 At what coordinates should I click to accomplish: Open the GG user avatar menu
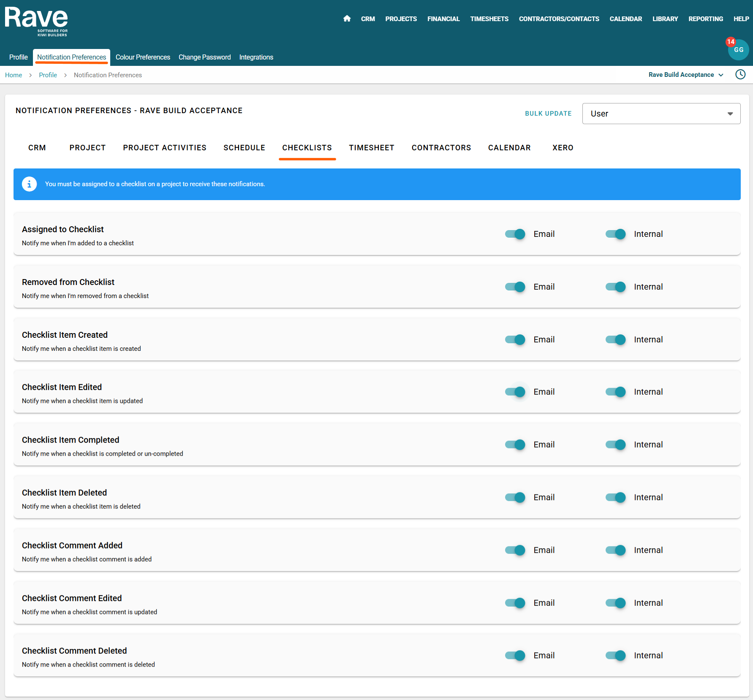click(738, 50)
